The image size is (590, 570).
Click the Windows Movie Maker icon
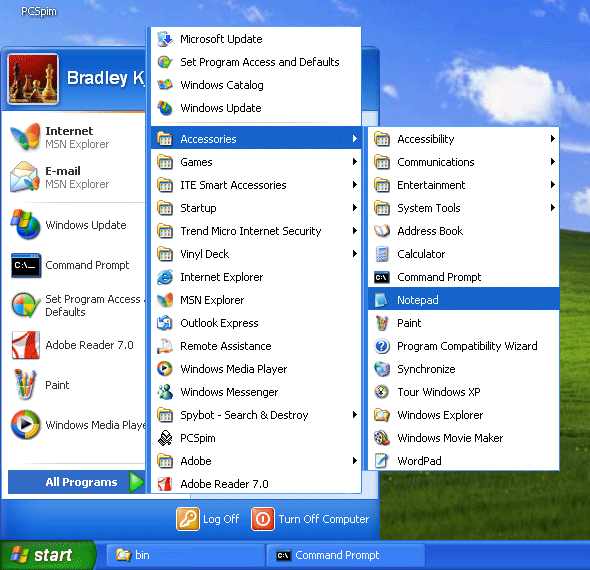[382, 438]
